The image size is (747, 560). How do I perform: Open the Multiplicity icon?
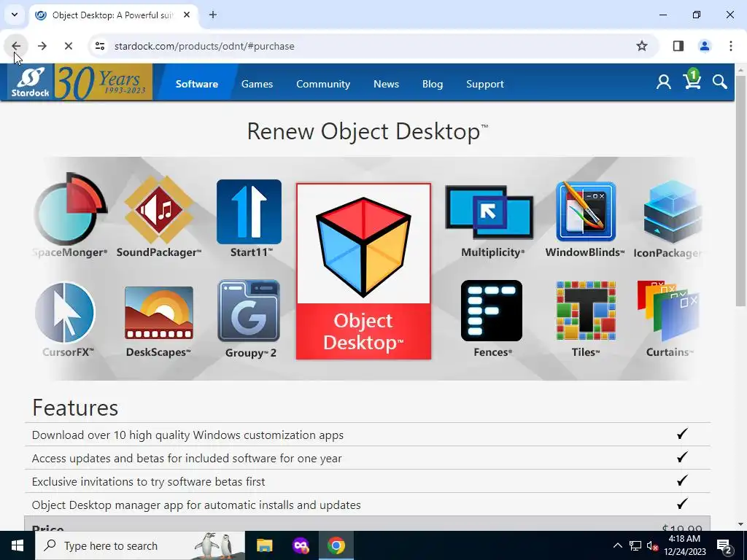(x=489, y=212)
